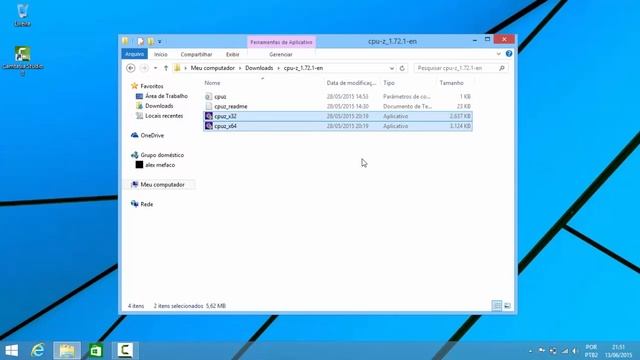
Task: Open the Arquivo ribbon tab
Action: coord(134,54)
